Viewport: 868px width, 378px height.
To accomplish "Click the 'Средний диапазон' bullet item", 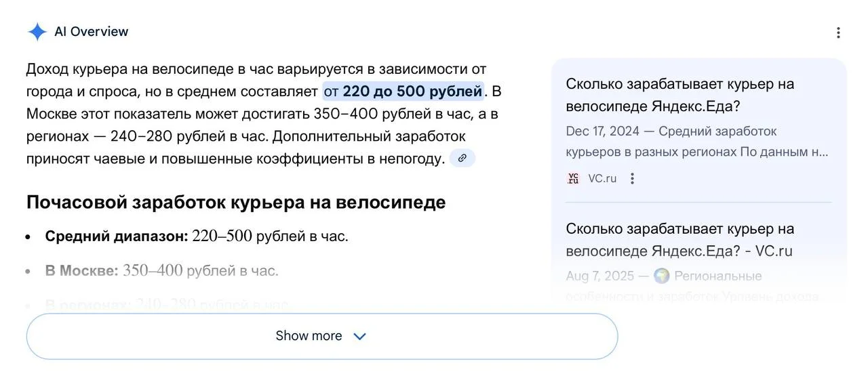I will [197, 236].
